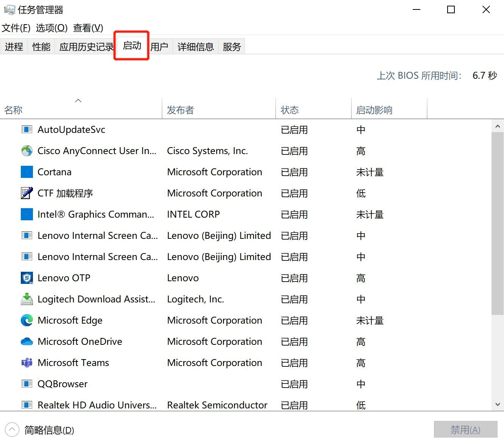Image resolution: width=504 pixels, height=447 pixels.
Task: Switch to the 服务 tab
Action: (x=232, y=47)
